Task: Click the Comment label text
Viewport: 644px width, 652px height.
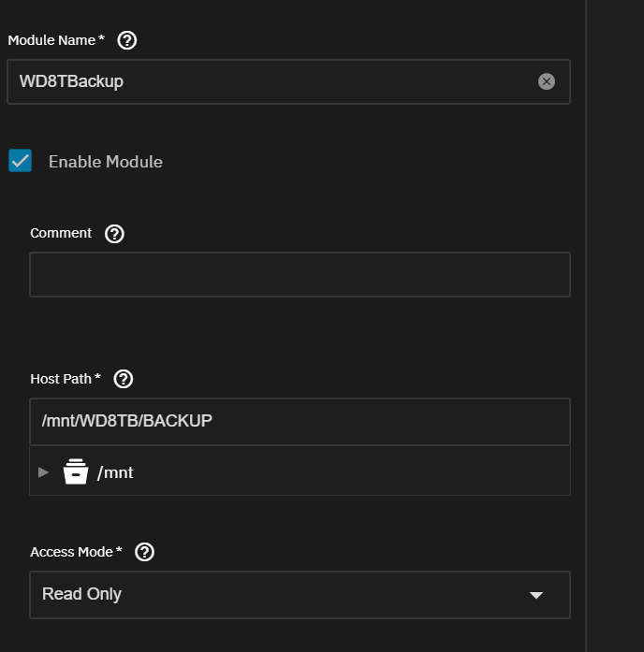Action: (x=61, y=233)
